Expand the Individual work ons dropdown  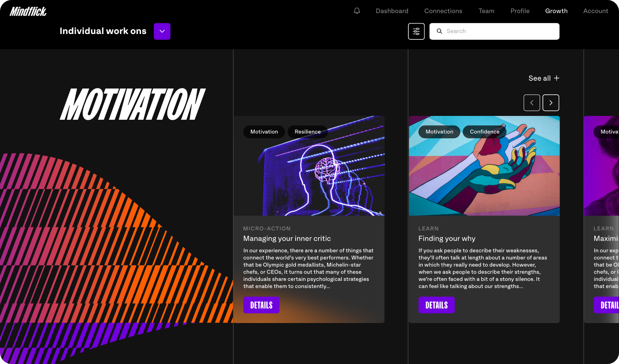point(162,31)
